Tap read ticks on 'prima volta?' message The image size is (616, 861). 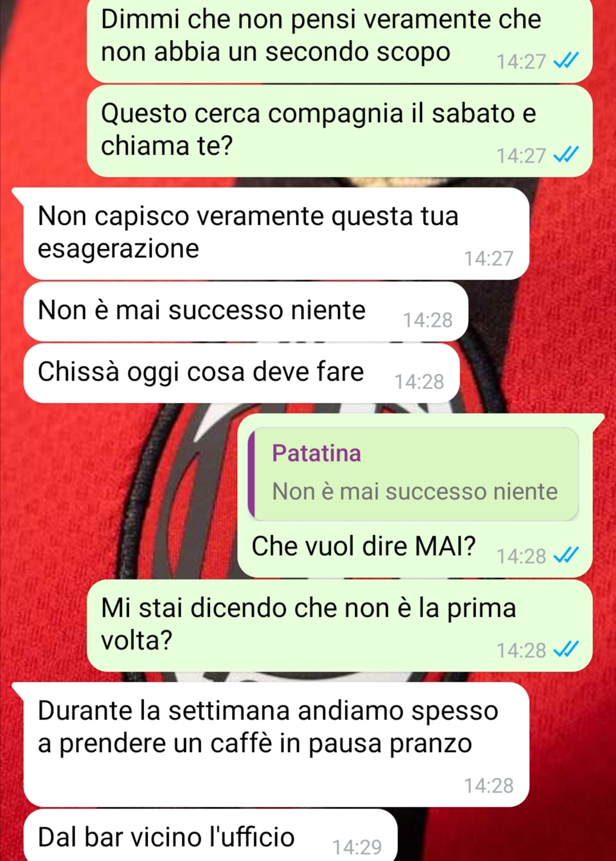(566, 649)
